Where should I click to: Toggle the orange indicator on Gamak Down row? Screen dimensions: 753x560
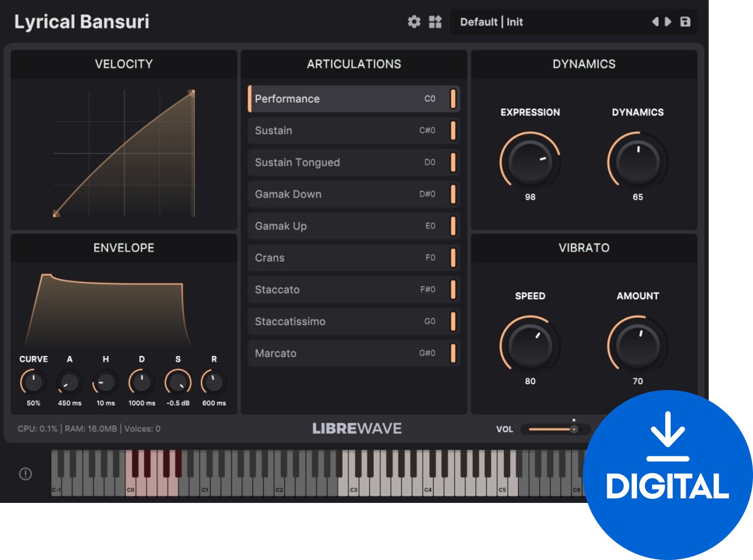pos(453,194)
